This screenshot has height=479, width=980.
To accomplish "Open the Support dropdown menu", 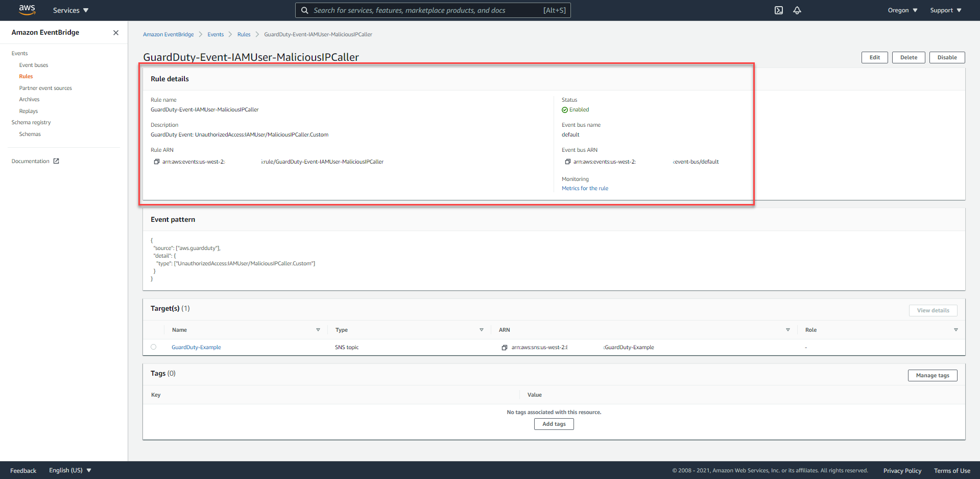I will 946,10.
